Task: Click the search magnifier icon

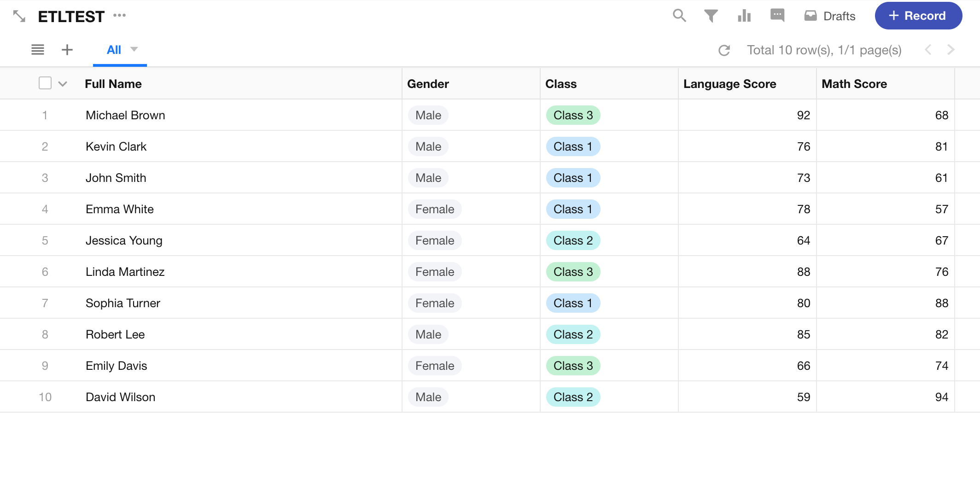Action: point(679,16)
